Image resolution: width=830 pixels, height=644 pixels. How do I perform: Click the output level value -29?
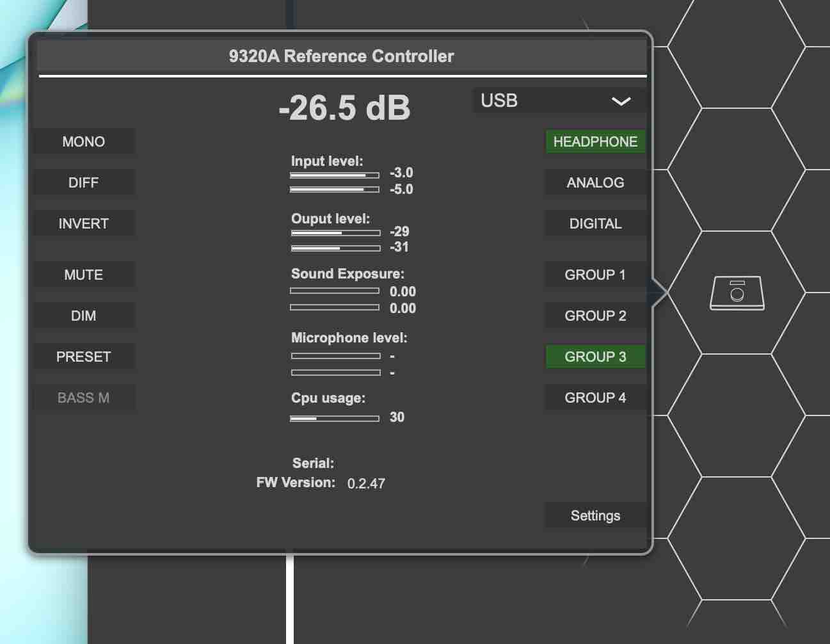click(x=399, y=231)
